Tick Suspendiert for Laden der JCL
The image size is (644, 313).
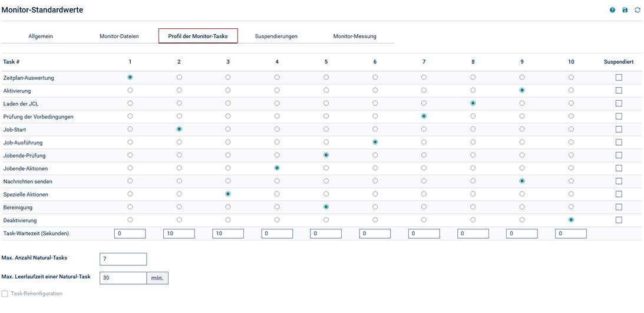pos(619,103)
